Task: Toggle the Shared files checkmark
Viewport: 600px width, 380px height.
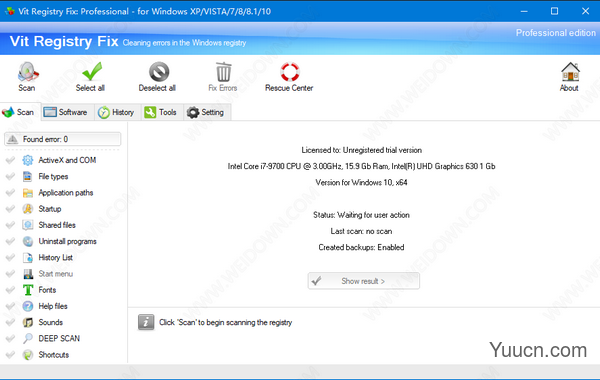Action: (10, 225)
